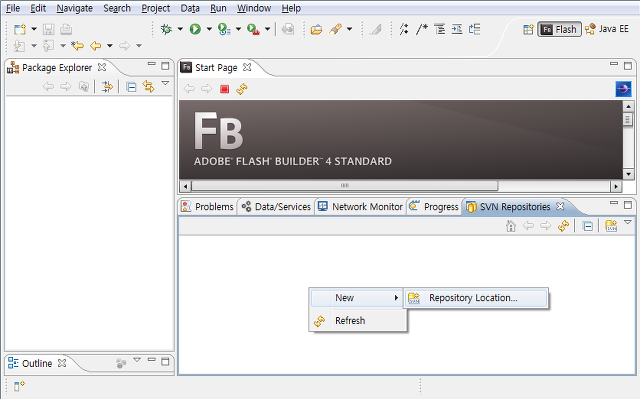Close the Outline tab
The image size is (640, 399).
click(62, 363)
